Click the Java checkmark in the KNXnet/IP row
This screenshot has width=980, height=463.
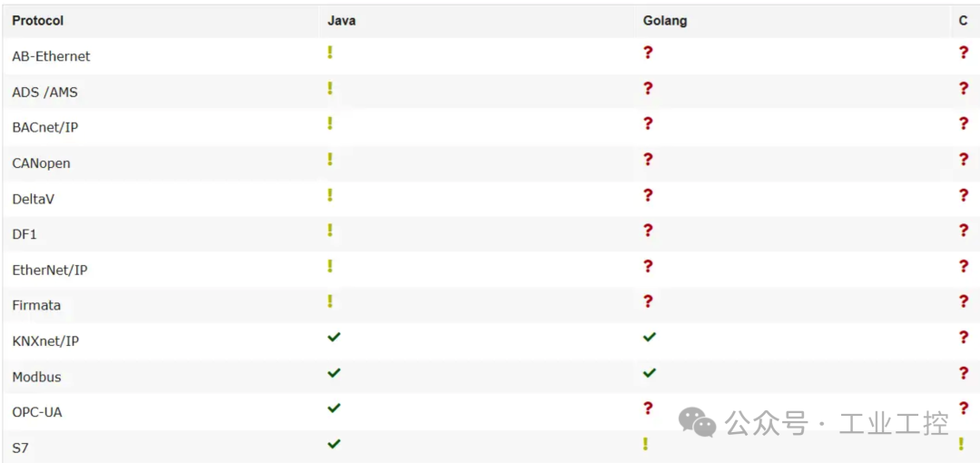(334, 337)
